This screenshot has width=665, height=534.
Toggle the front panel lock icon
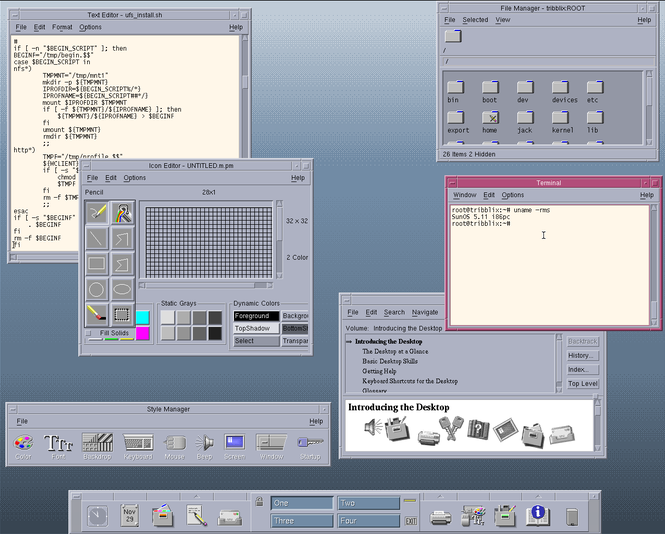coord(259,502)
